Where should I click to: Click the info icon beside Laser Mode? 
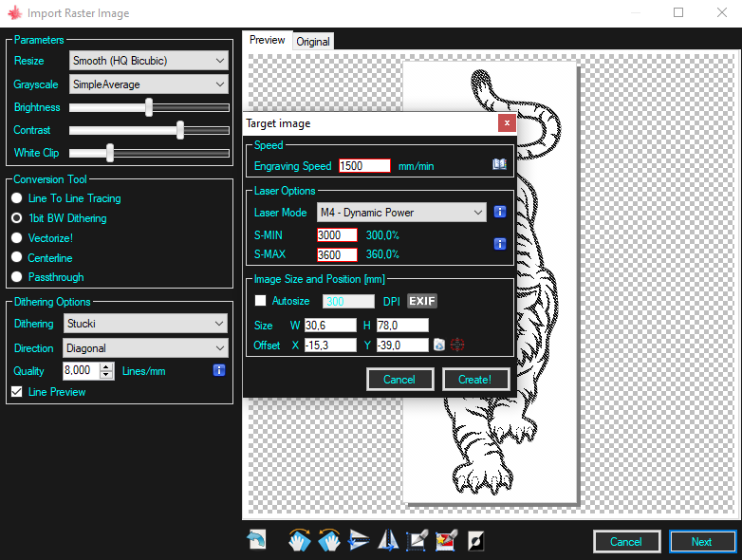[x=500, y=213]
